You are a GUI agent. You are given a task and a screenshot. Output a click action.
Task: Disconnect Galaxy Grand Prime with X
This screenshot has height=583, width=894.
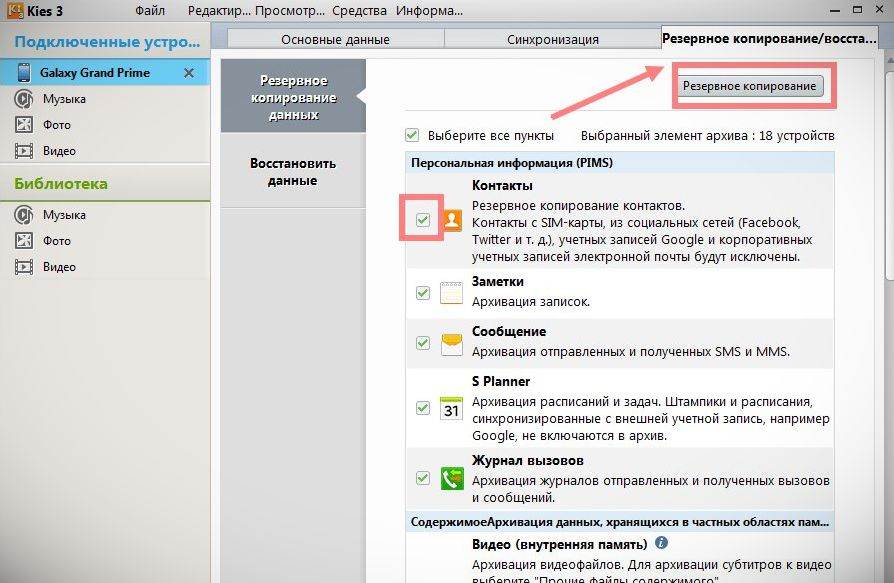tap(189, 74)
